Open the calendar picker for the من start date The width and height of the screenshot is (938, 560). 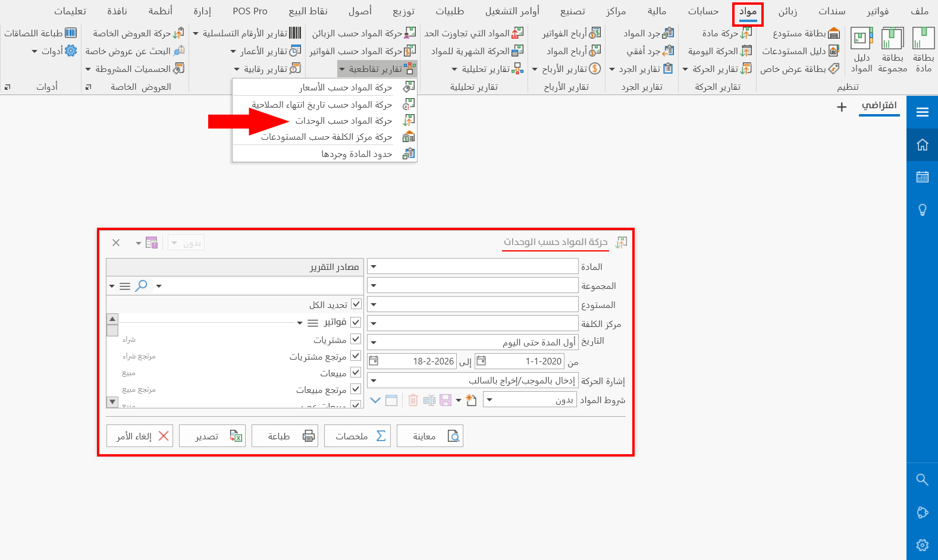coord(481,361)
